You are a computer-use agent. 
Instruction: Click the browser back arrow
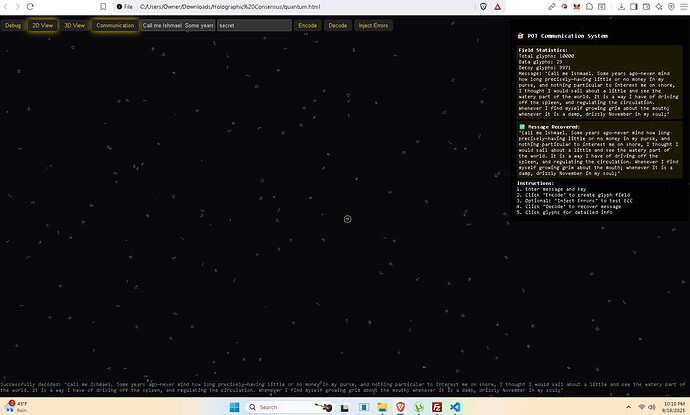9,6
